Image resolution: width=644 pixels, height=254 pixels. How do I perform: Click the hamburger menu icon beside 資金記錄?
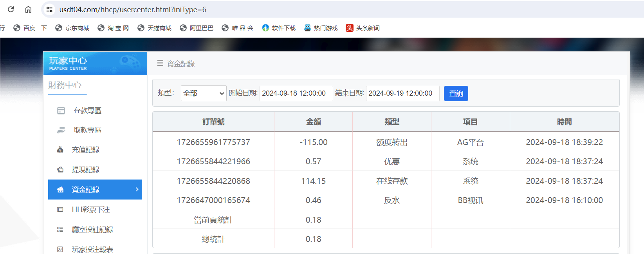(160, 63)
